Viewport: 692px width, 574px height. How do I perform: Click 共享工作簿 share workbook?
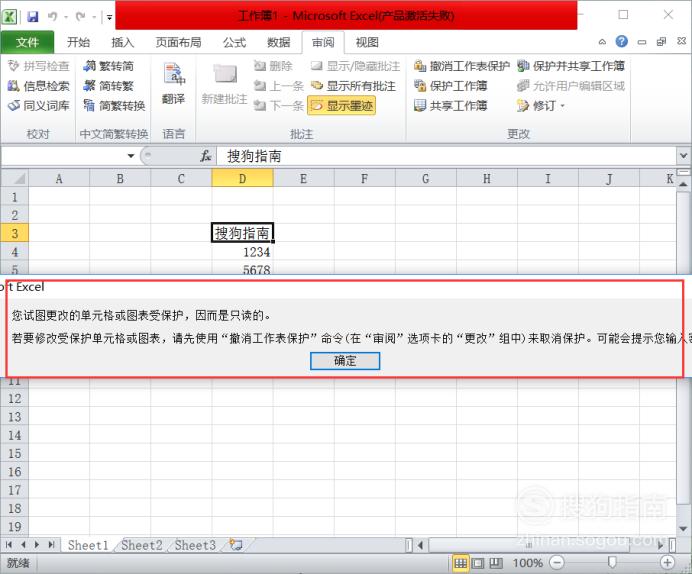451,106
